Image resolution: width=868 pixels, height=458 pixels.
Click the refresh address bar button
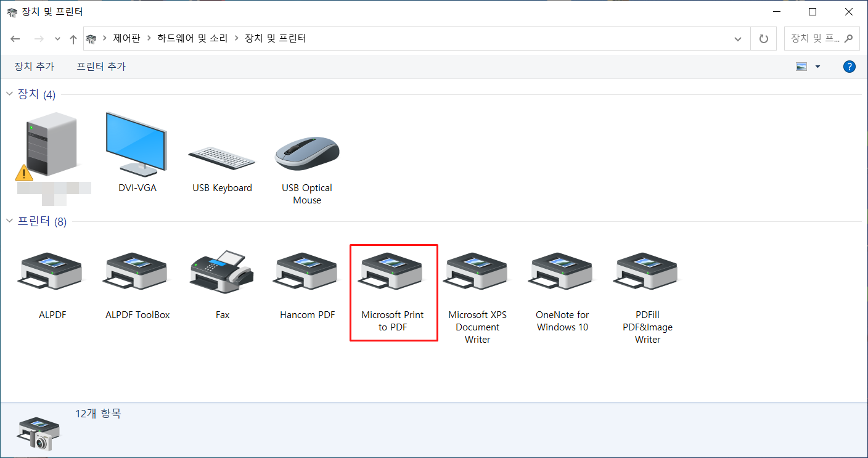click(763, 39)
